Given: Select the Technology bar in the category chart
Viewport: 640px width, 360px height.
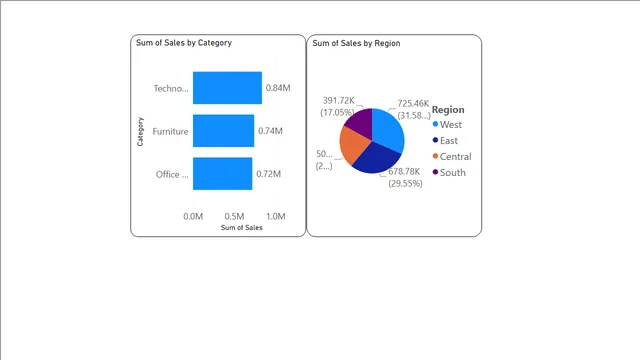Looking at the screenshot, I should (x=227, y=88).
